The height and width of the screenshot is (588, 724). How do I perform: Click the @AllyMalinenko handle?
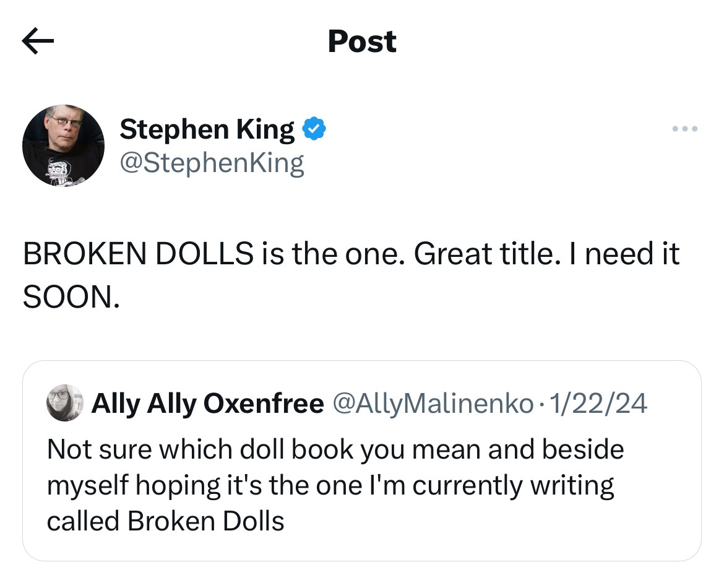[433, 404]
